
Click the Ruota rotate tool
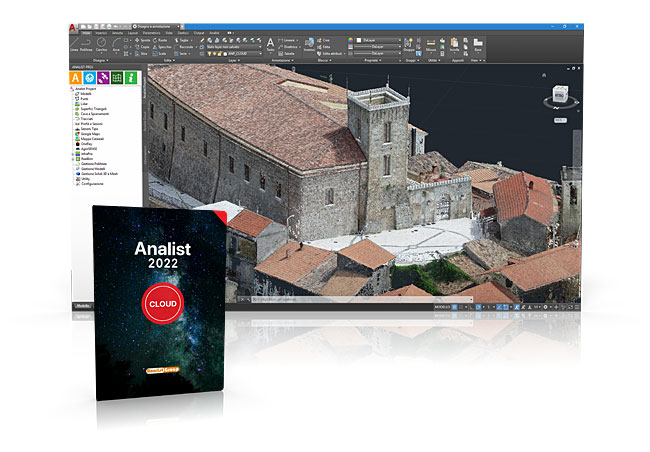tap(160, 40)
